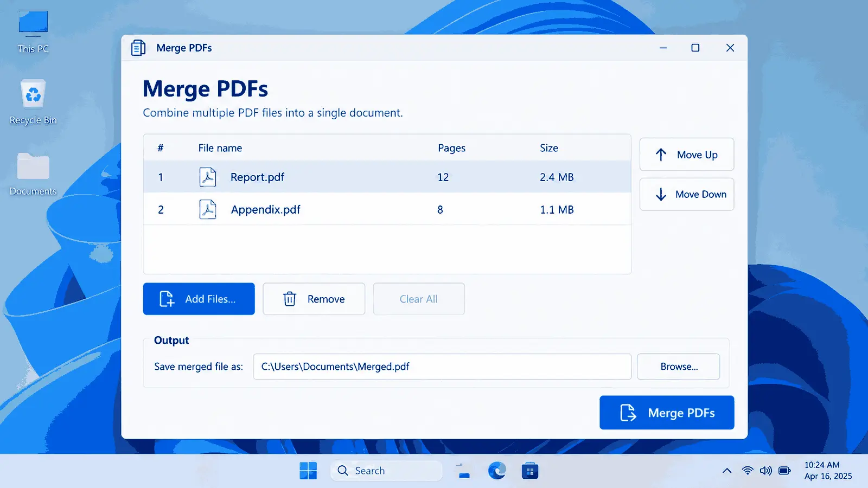Click the PDF icon beside Report.pdf
This screenshot has width=868, height=488.
(x=208, y=177)
